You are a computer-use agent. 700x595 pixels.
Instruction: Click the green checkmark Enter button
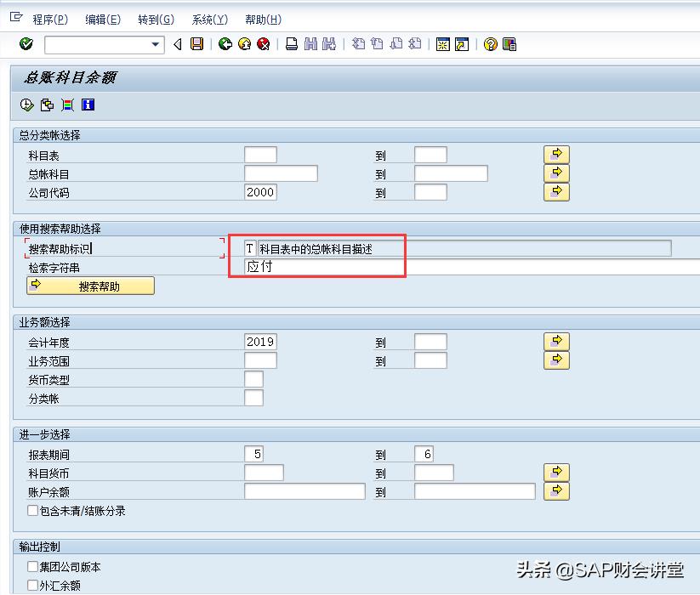[25, 44]
